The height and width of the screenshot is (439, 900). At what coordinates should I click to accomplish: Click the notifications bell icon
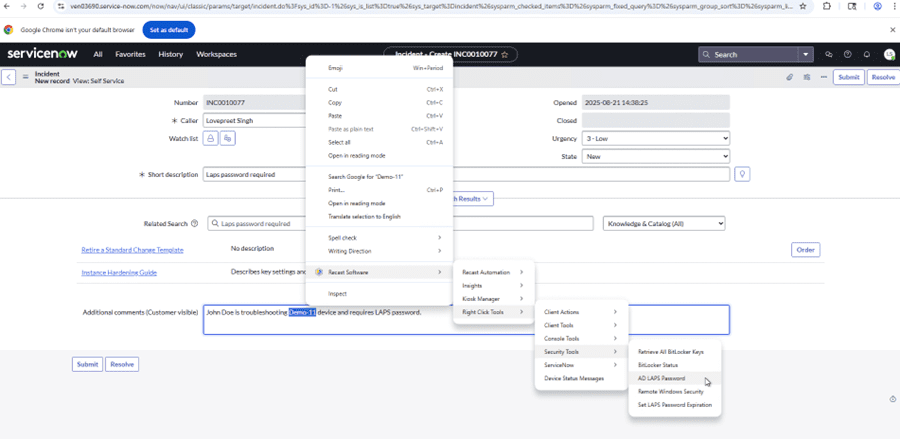(x=866, y=54)
